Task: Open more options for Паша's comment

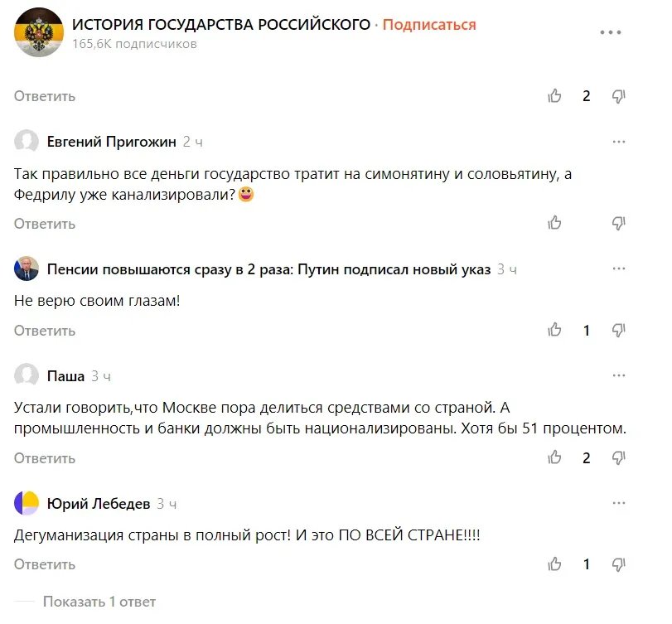Action: (x=618, y=375)
